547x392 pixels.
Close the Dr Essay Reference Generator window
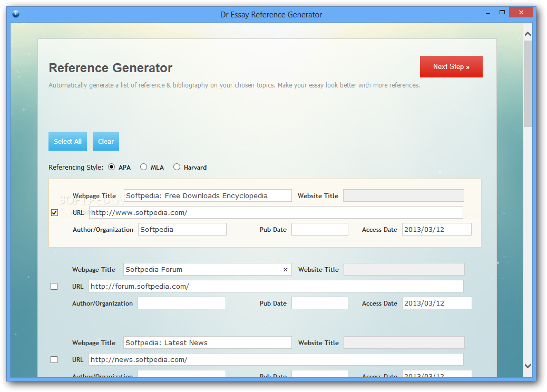[x=521, y=13]
